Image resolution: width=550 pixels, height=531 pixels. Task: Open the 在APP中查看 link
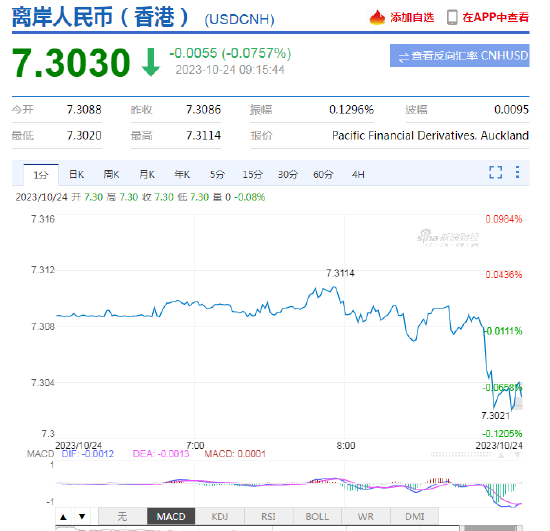[495, 17]
